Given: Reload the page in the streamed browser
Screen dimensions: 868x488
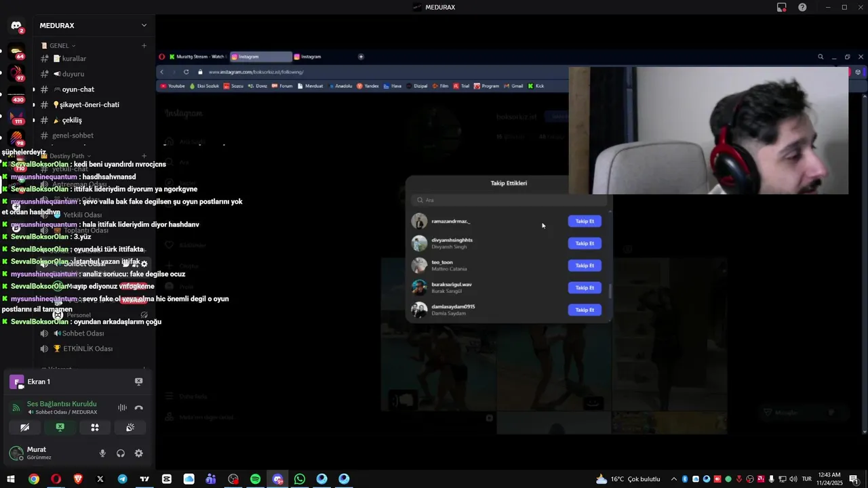Looking at the screenshot, I should click(186, 72).
